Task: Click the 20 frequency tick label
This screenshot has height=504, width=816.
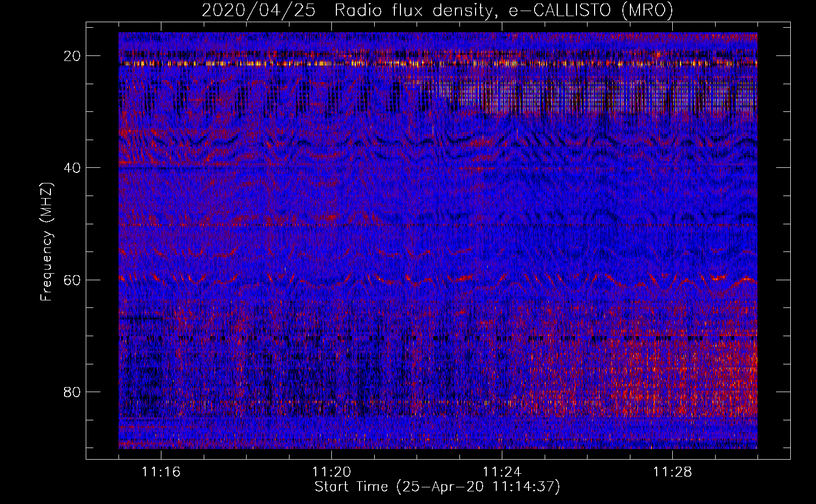Action: 73,56
